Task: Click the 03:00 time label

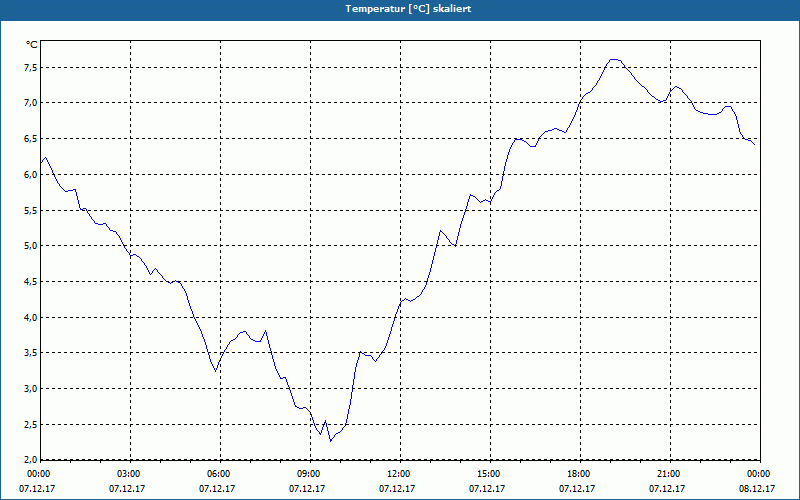Action: [130, 474]
